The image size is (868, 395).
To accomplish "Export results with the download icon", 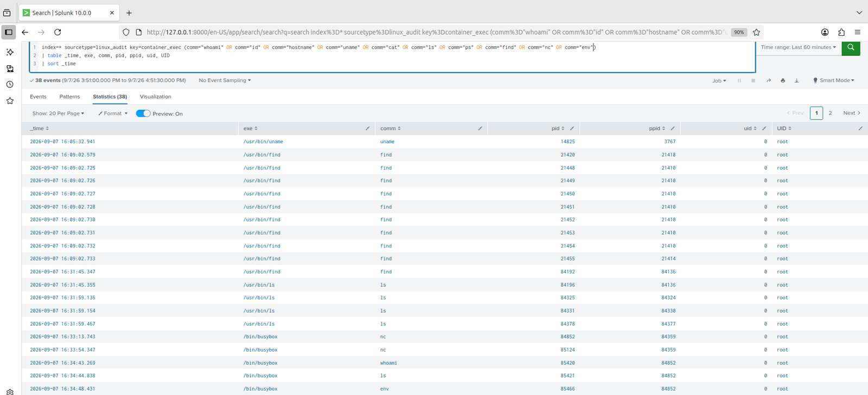I will click(x=796, y=81).
